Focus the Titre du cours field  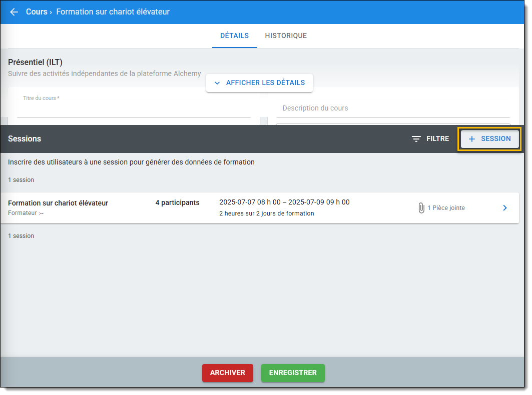(134, 109)
